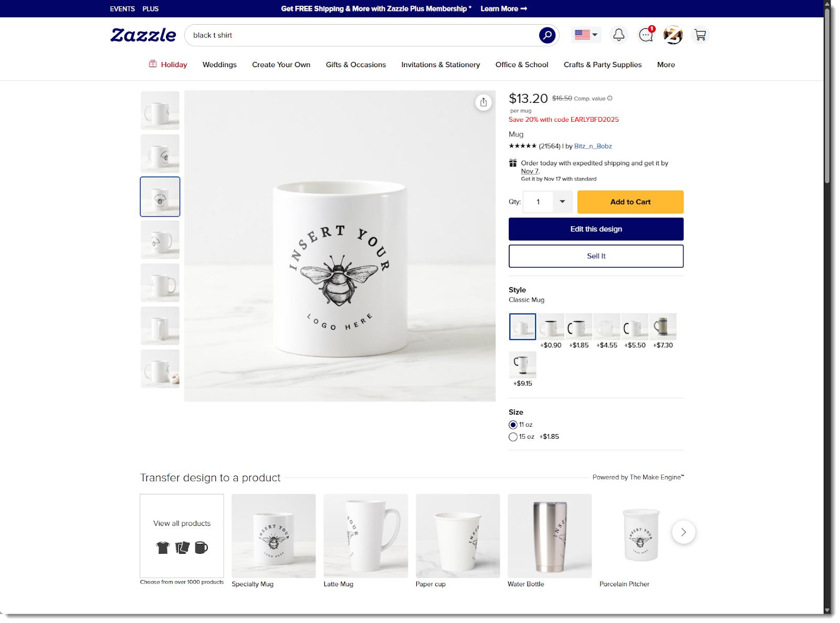The image size is (840, 623).
Task: Share the mug product image
Action: point(484,102)
